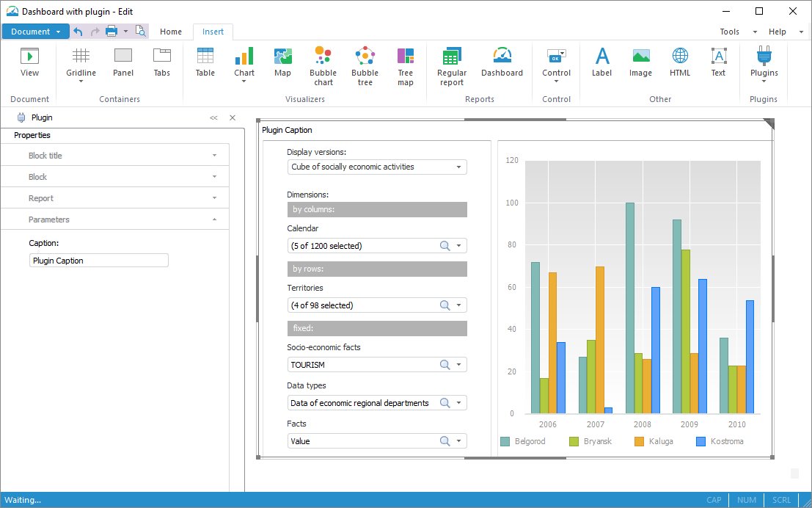This screenshot has height=508, width=812.
Task: Toggle Belgorod series in chart legend
Action: (x=523, y=441)
